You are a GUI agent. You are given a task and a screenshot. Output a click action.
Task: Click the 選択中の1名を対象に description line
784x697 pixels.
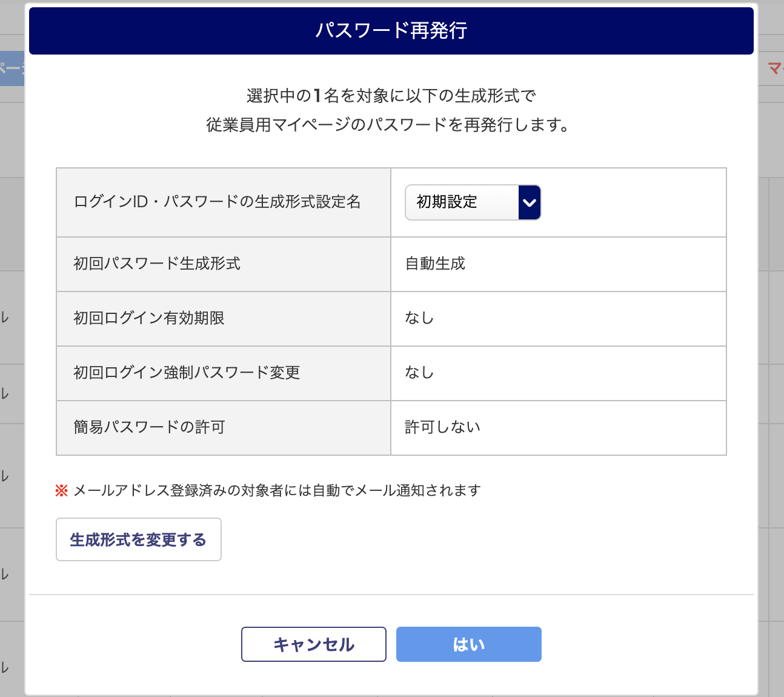tap(391, 96)
